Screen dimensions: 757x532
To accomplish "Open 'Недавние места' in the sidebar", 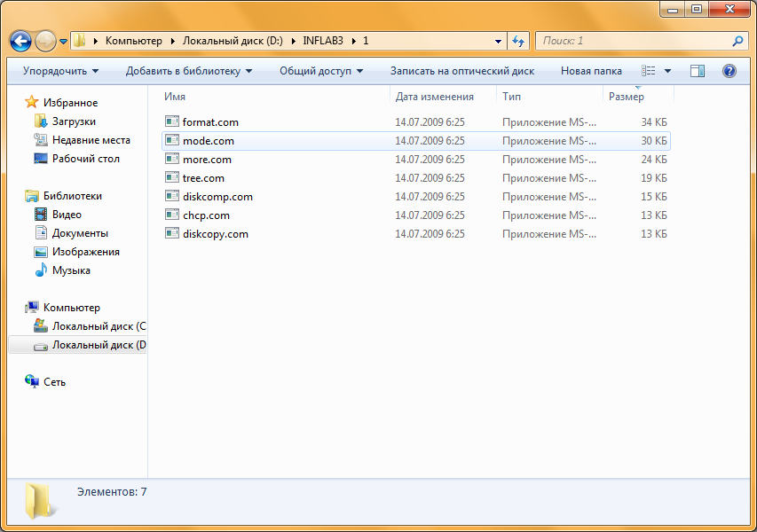I will (91, 140).
